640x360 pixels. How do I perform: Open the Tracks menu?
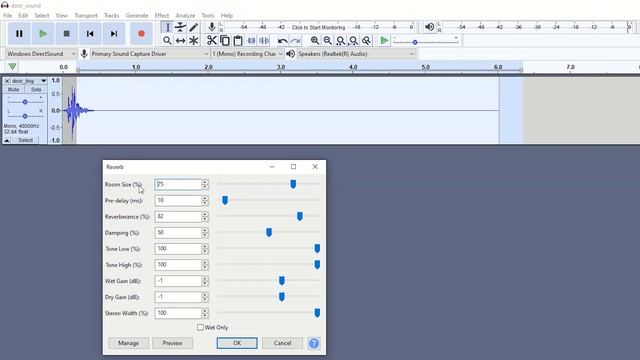coord(111,16)
